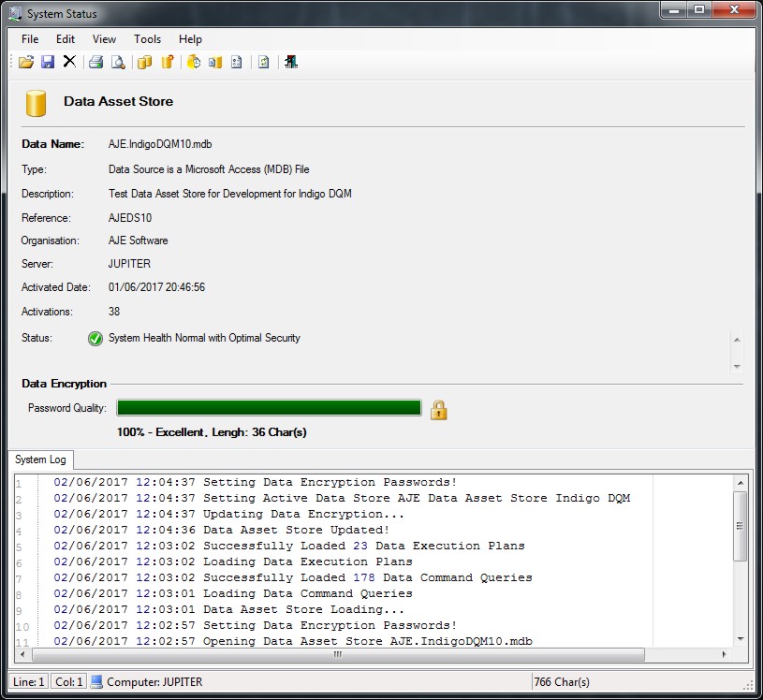Click the log's vertical scrollbar down arrow
763x700 pixels.
(740, 638)
